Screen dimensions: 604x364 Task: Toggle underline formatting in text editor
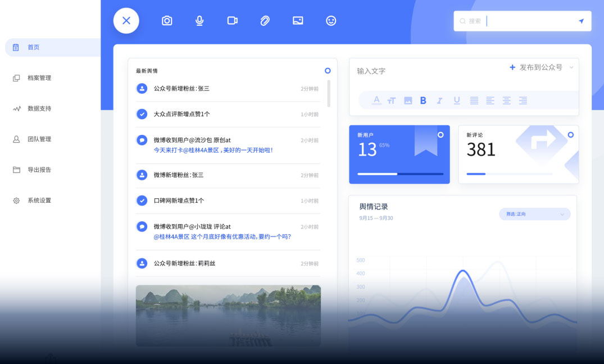tap(457, 101)
